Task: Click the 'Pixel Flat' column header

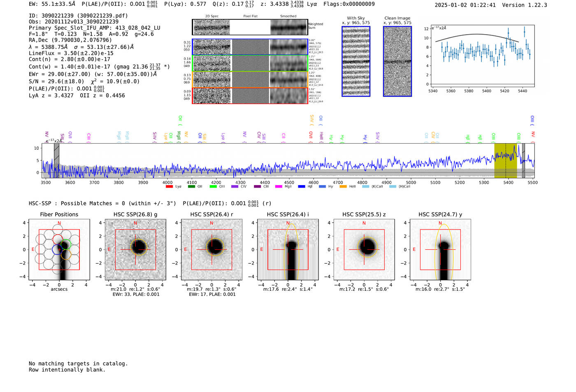Action: click(x=250, y=16)
